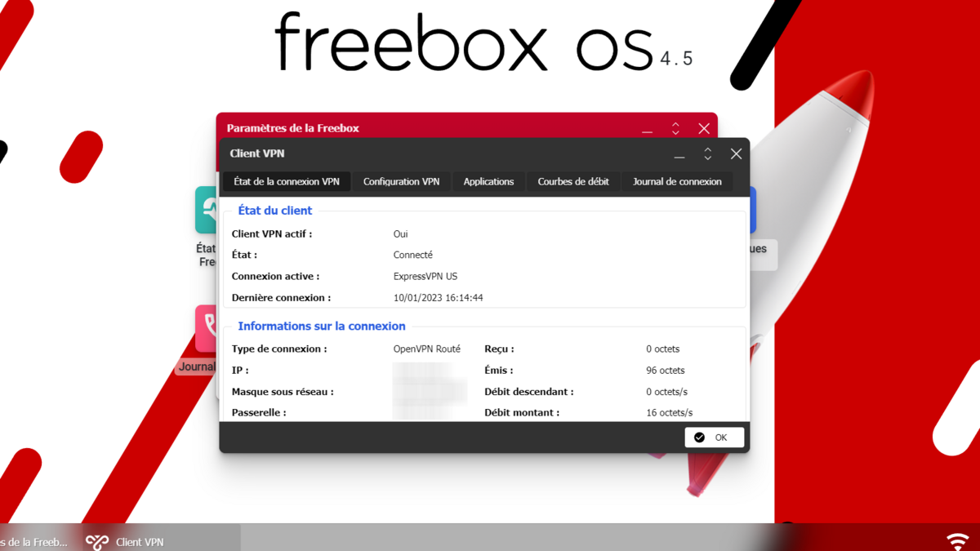This screenshot has height=551, width=980.
Task: Minimize the Paramètres de la Freebox window
Action: coord(647,128)
